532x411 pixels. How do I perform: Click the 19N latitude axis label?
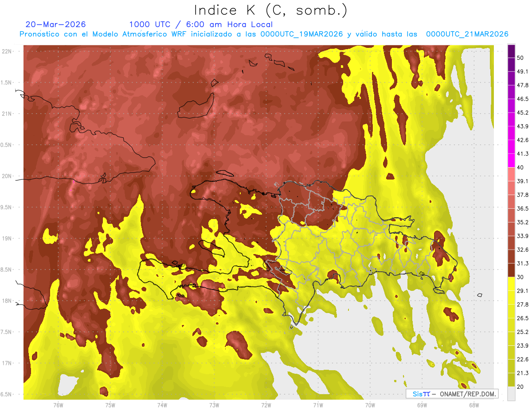coord(8,239)
